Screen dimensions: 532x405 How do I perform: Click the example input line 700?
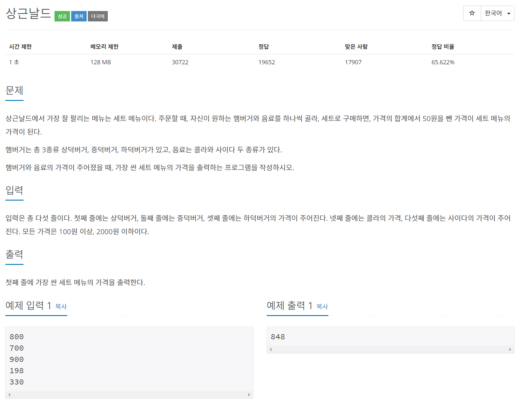coord(17,348)
